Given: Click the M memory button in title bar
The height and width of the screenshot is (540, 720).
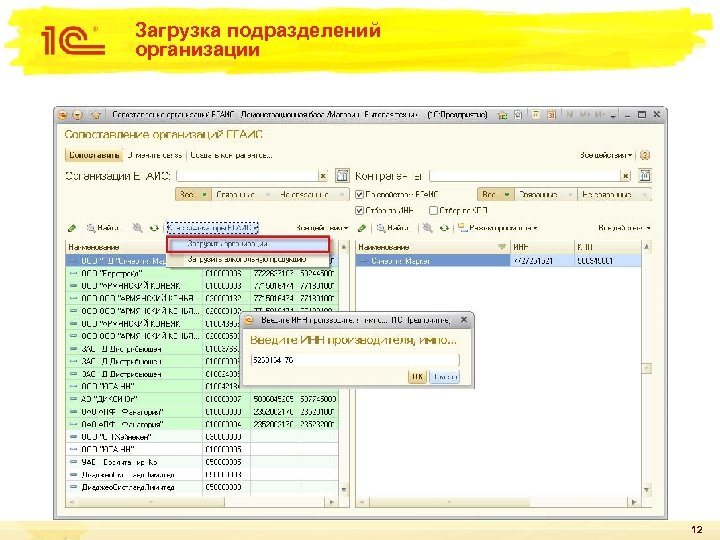Looking at the screenshot, I should (570, 115).
